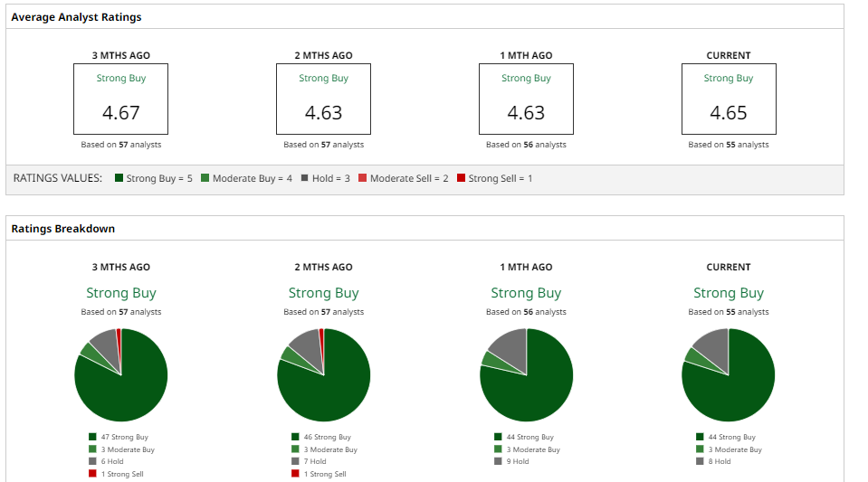868x482 pixels.
Task: Click the 2 MTHS AGO pie chart
Action: [x=323, y=374]
